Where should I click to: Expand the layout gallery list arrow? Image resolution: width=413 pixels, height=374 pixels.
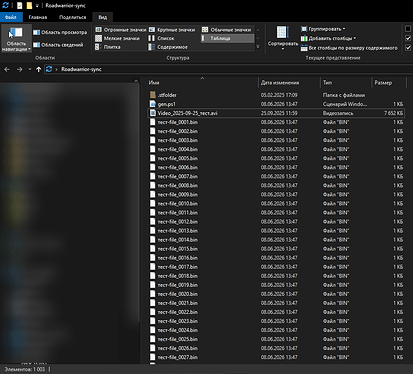click(258, 47)
